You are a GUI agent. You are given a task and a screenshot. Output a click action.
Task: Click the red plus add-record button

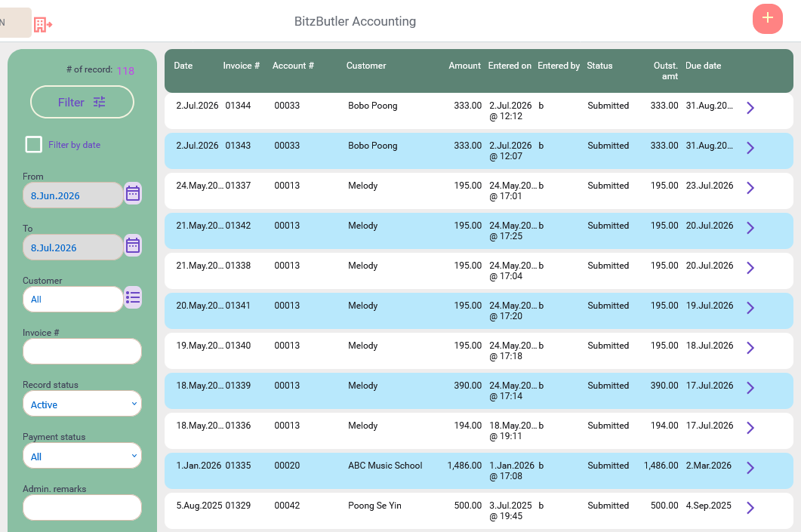click(x=767, y=18)
